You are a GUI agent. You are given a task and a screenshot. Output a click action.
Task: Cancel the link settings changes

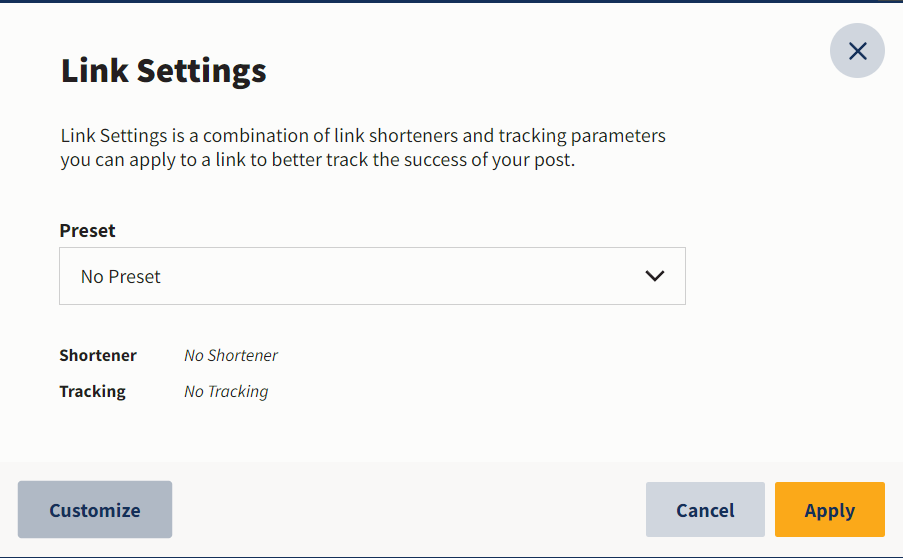(x=705, y=510)
